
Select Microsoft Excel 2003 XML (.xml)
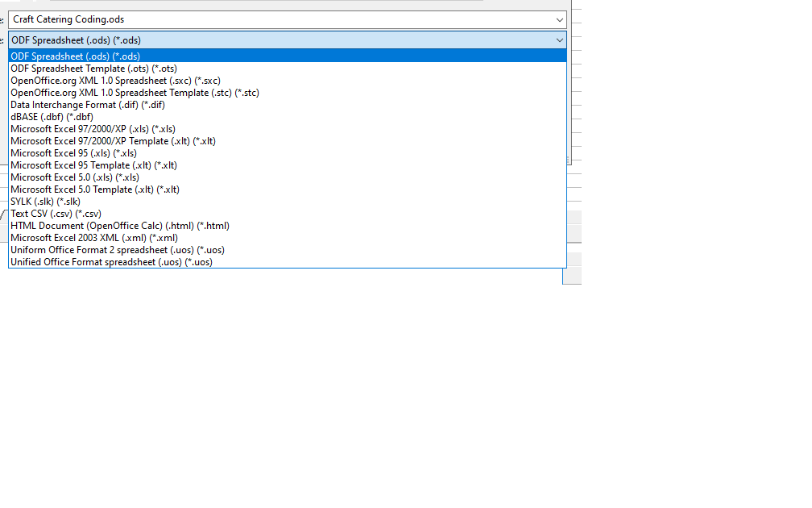coord(288,237)
